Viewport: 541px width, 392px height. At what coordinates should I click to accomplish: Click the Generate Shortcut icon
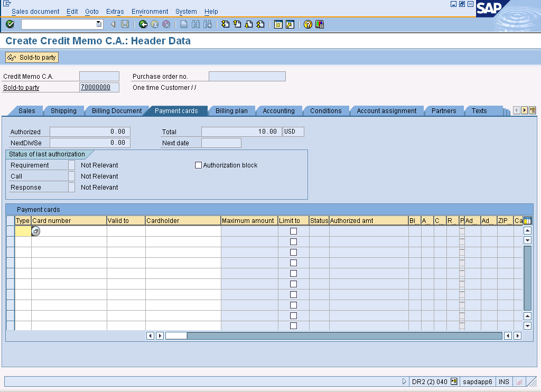(x=290, y=24)
